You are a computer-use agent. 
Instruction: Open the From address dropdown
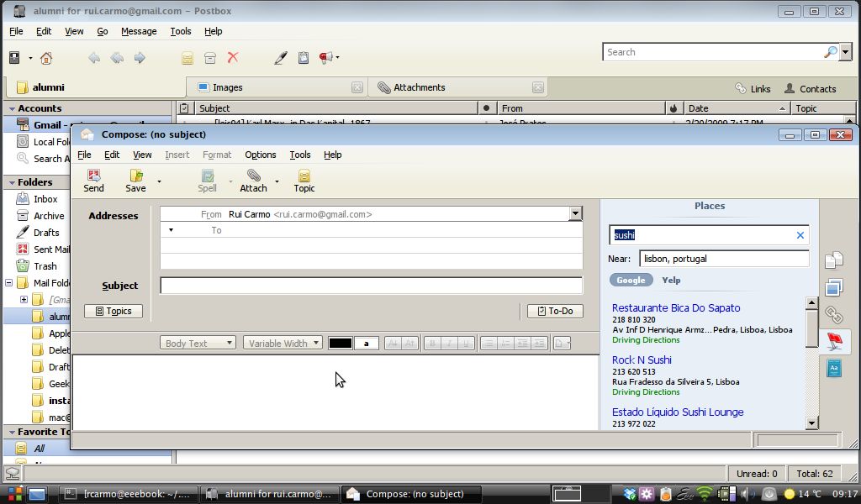(575, 214)
